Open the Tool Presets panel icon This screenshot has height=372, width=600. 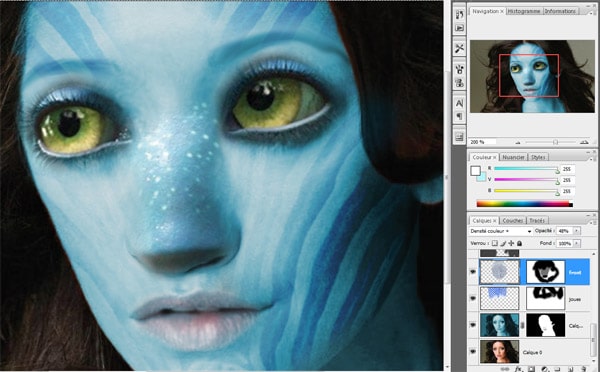click(x=459, y=49)
